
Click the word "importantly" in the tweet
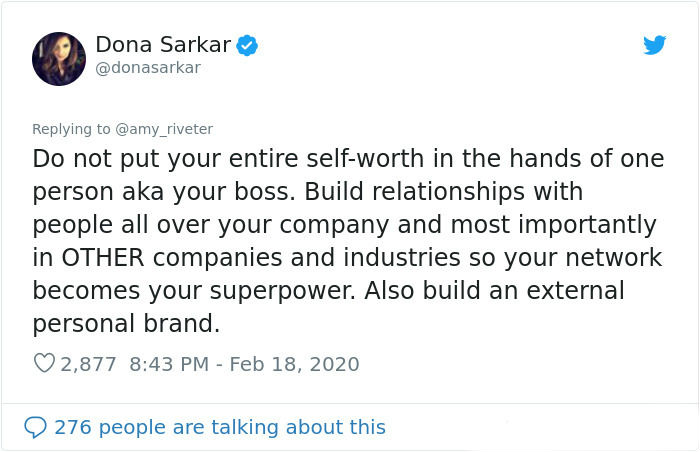tap(587, 226)
